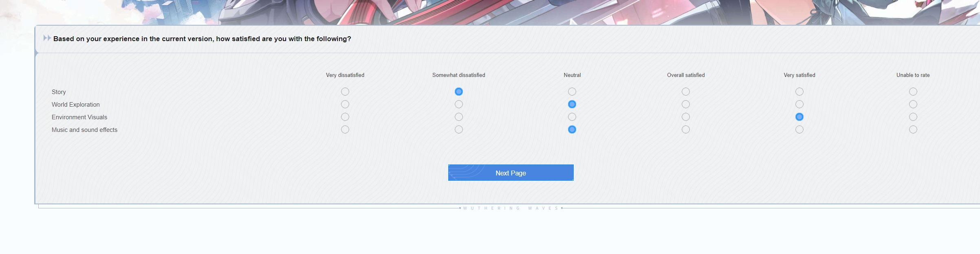Mark World Exploration Overall satisfied

tap(686, 104)
